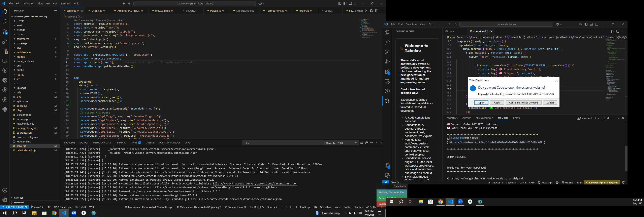Cancel the external website dialog
Screen dimensions: 644x217
click(x=550, y=103)
